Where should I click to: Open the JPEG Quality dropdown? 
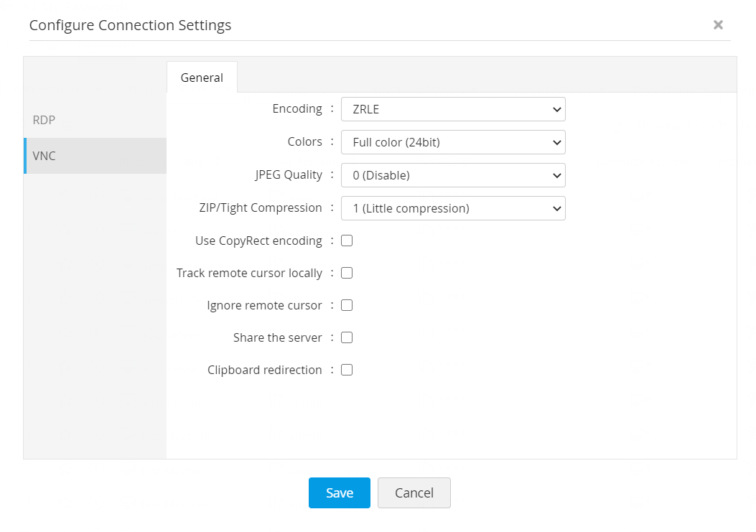coord(453,175)
